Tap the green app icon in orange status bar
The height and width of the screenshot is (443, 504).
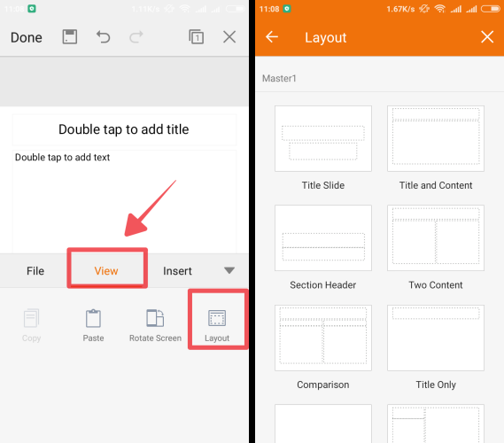click(x=287, y=9)
